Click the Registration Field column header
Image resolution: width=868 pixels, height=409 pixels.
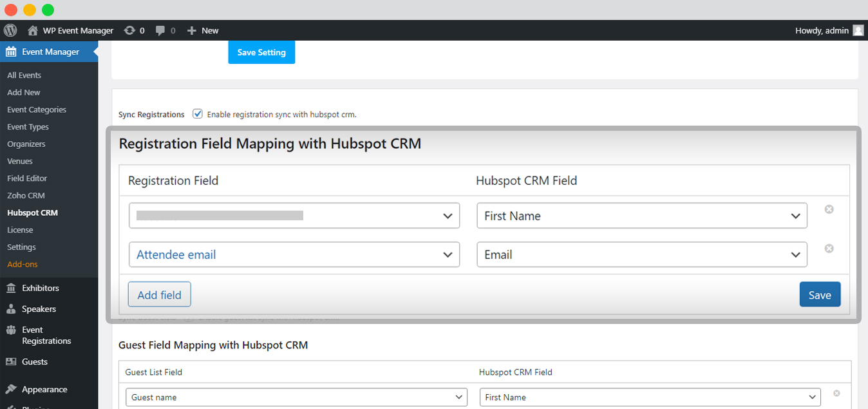pyautogui.click(x=173, y=181)
